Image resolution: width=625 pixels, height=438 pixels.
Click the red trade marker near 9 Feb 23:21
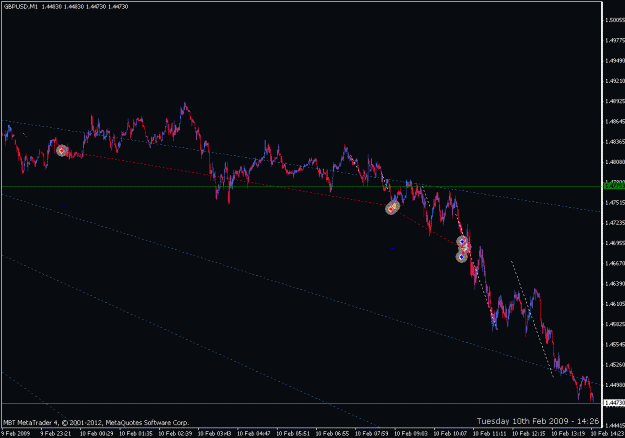pyautogui.click(x=62, y=151)
